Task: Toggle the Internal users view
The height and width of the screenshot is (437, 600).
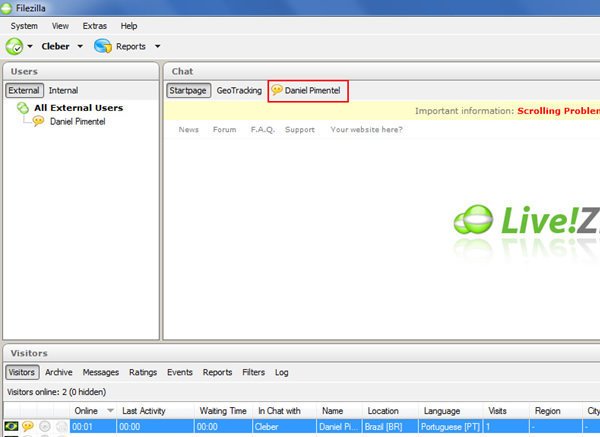Action: pos(63,90)
